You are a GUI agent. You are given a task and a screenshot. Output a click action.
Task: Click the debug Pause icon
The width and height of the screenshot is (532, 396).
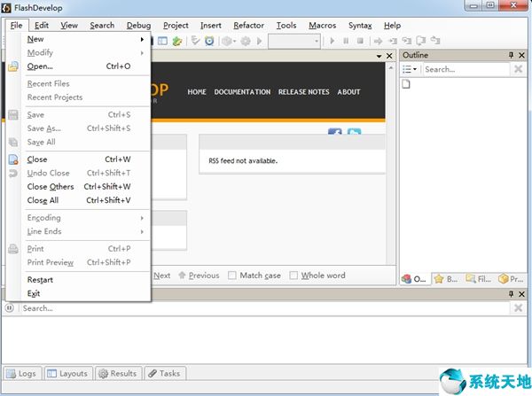click(x=346, y=41)
